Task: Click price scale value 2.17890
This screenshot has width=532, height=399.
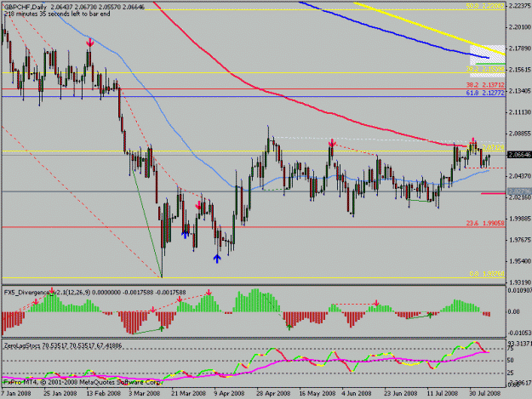Action: (520, 48)
